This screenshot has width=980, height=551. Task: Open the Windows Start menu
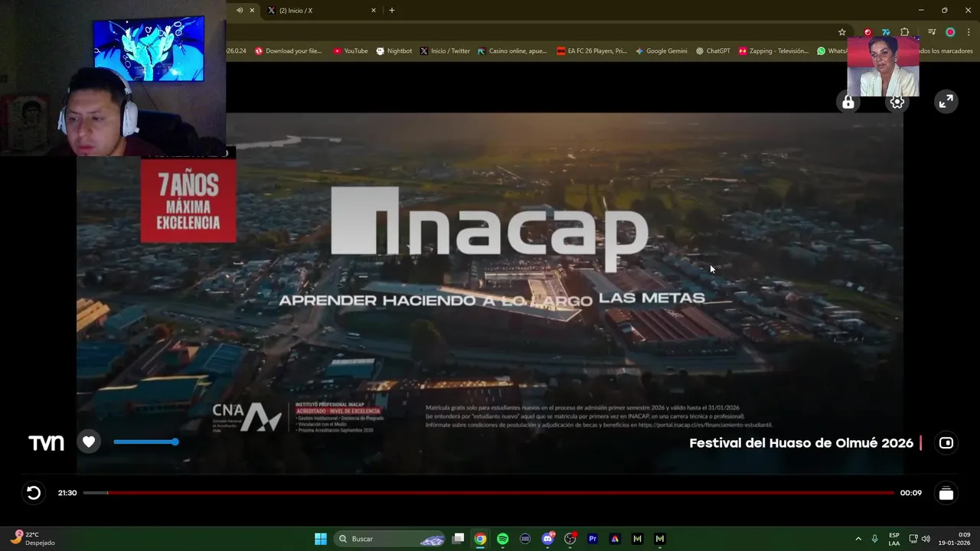pos(321,539)
